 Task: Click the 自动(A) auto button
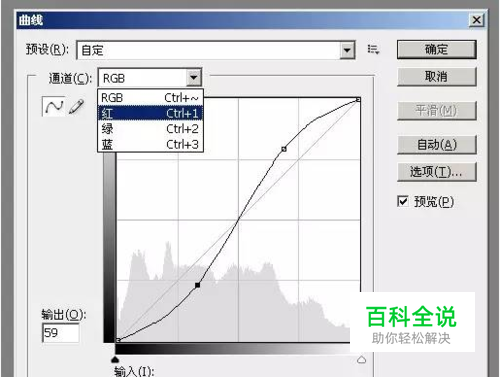[437, 144]
